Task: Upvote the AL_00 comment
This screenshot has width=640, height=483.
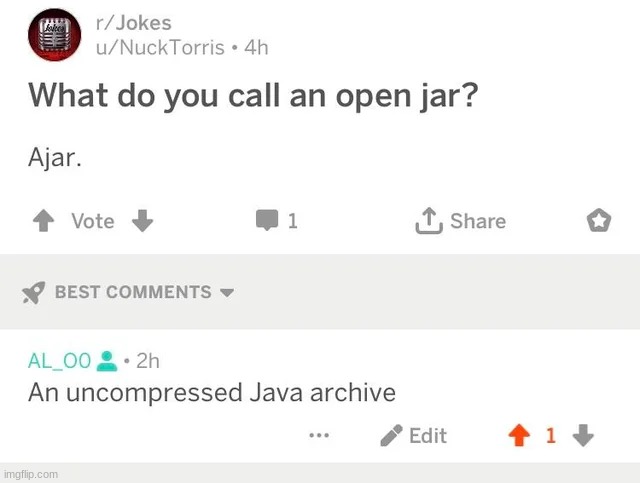Action: 518,435
